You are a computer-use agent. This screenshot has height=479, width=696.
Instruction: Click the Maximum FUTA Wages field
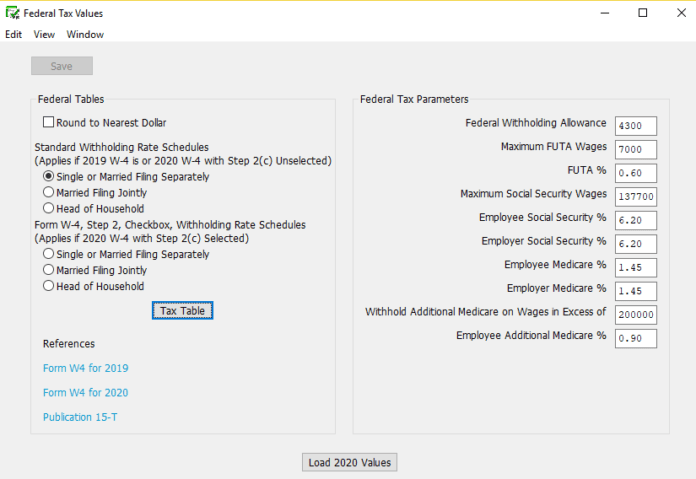click(x=636, y=150)
